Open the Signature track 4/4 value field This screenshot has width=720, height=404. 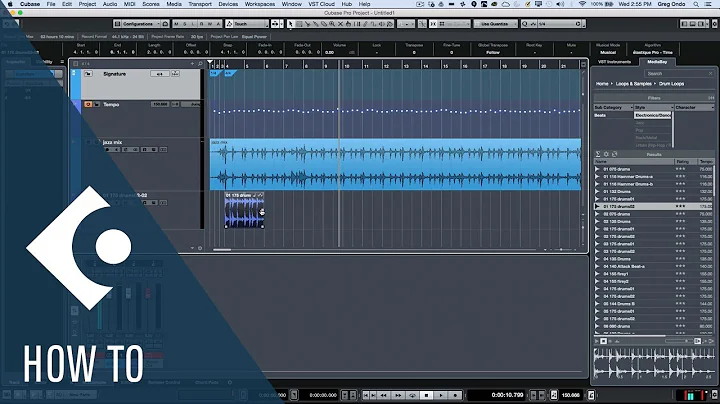[x=159, y=74]
